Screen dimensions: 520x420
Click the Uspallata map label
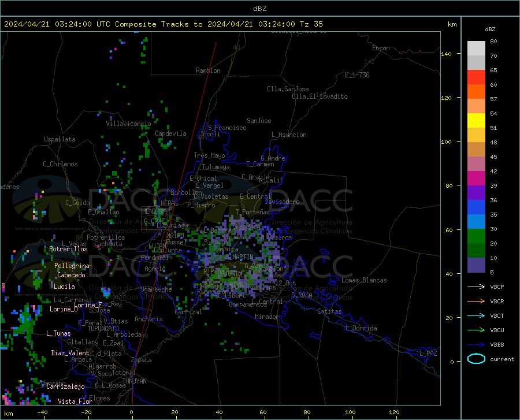click(60, 139)
